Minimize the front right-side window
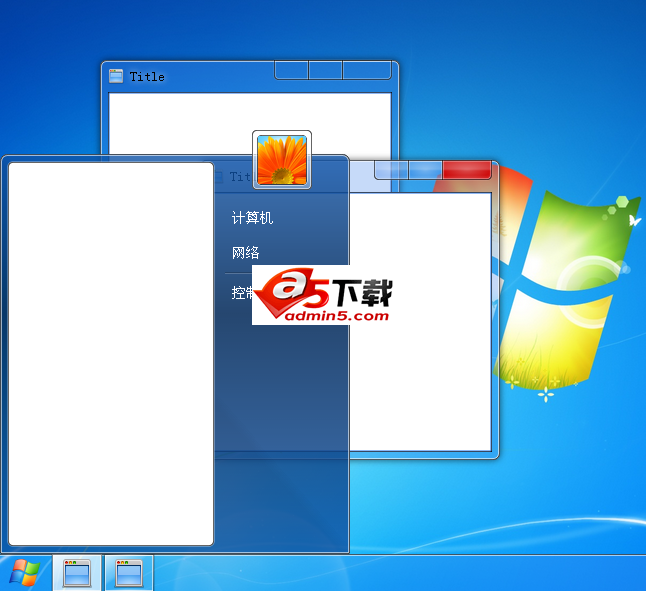Viewport: 646px width, 591px height. [391, 170]
